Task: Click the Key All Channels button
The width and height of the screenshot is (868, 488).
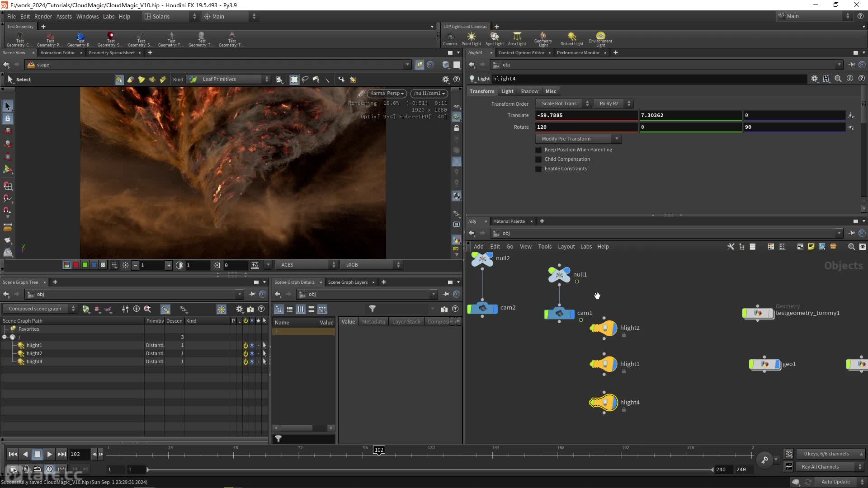Action: pyautogui.click(x=830, y=467)
